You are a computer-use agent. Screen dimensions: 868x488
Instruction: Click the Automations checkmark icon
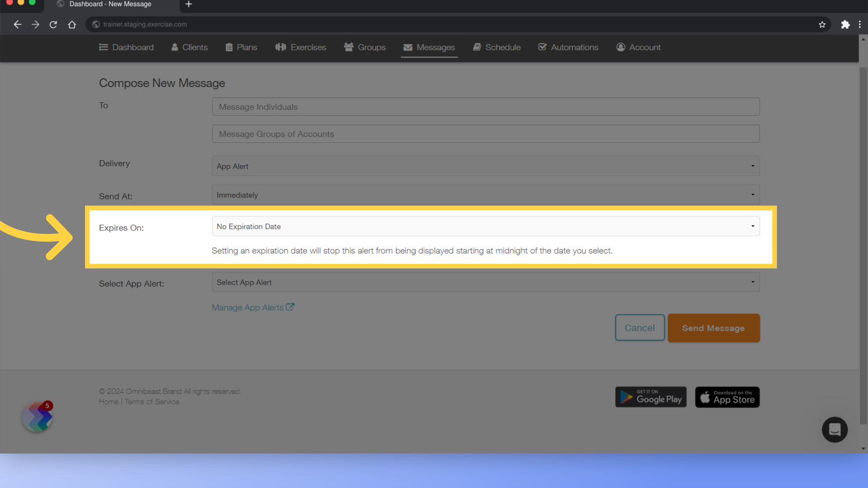[542, 47]
